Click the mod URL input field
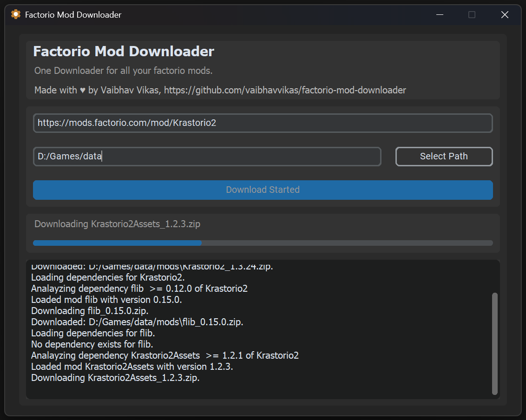The image size is (526, 420). (263, 123)
